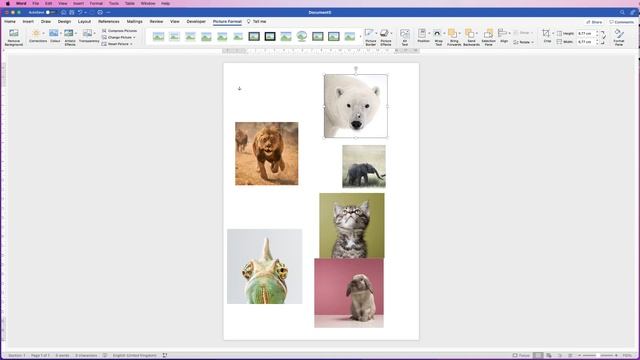Open the Comments pane button
The width and height of the screenshot is (640, 360).
coord(621,22)
